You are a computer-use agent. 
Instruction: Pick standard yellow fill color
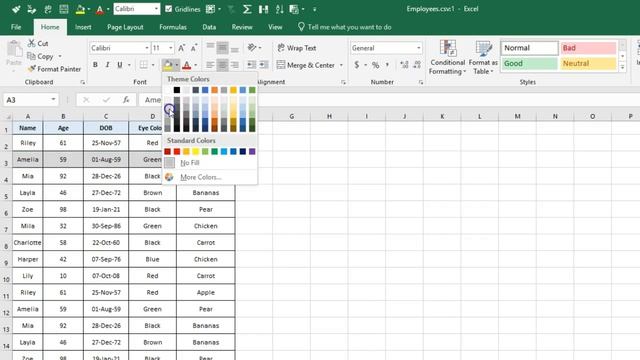click(196, 151)
